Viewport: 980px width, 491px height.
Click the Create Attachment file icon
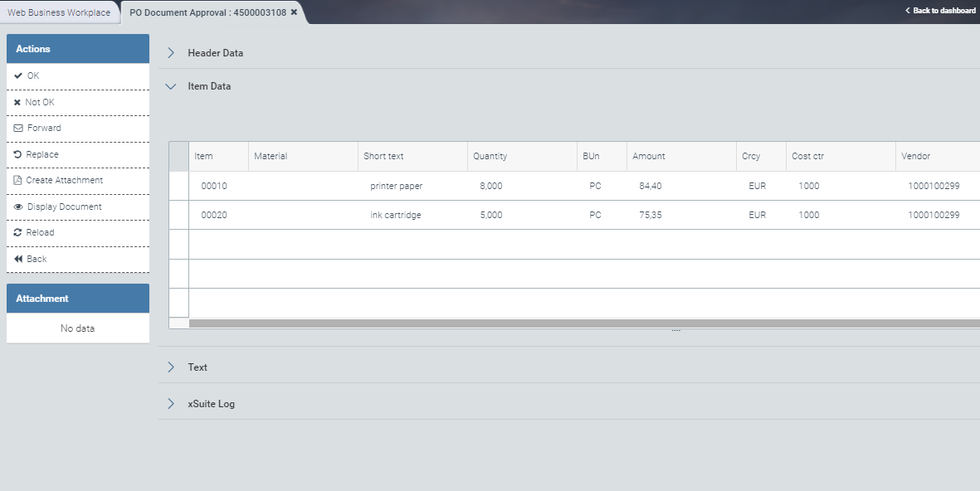click(18, 181)
